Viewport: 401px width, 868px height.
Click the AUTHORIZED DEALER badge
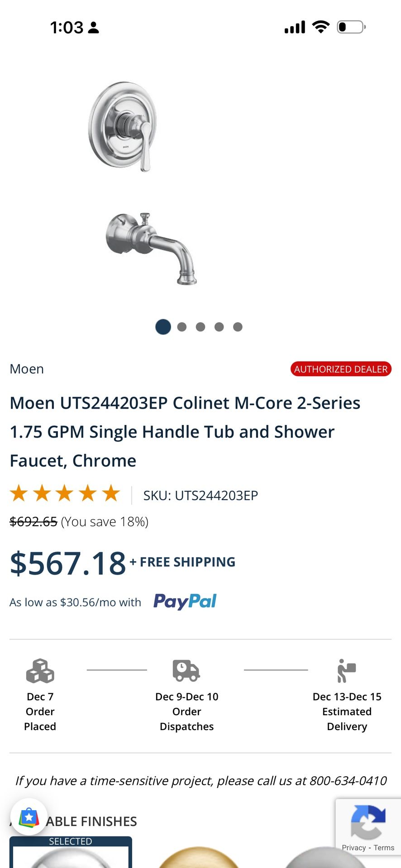click(341, 369)
